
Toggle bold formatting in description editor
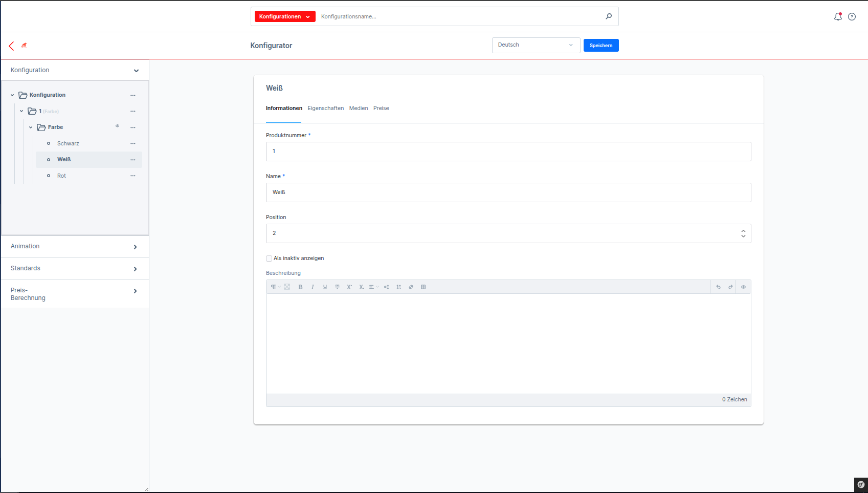[x=301, y=287]
